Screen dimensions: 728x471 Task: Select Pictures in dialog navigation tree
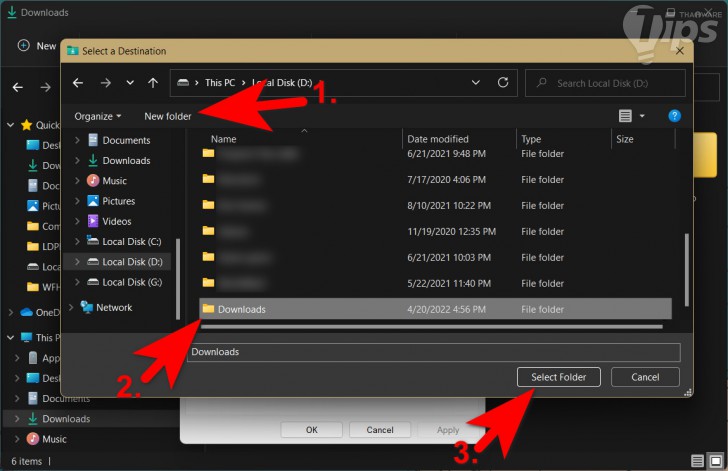[118, 201]
